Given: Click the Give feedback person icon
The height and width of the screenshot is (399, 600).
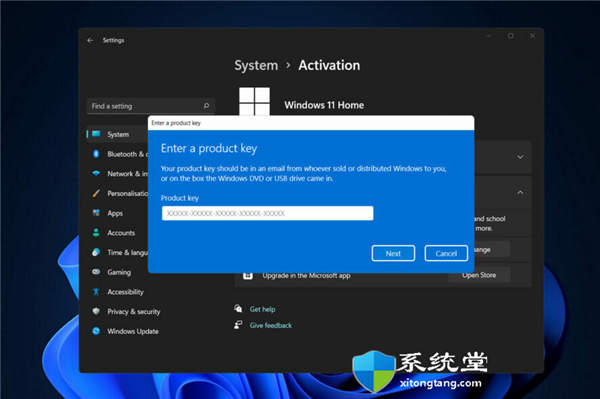Looking at the screenshot, I should (238, 325).
